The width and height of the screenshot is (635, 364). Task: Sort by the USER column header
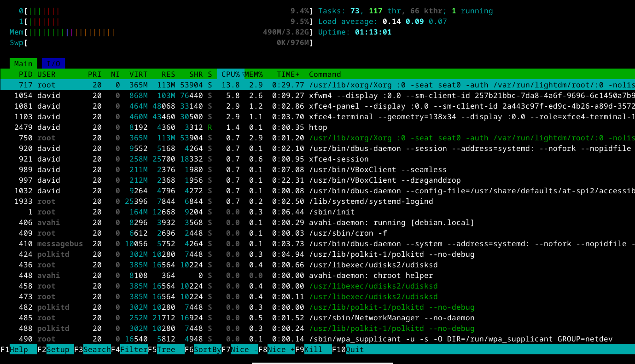tap(47, 74)
